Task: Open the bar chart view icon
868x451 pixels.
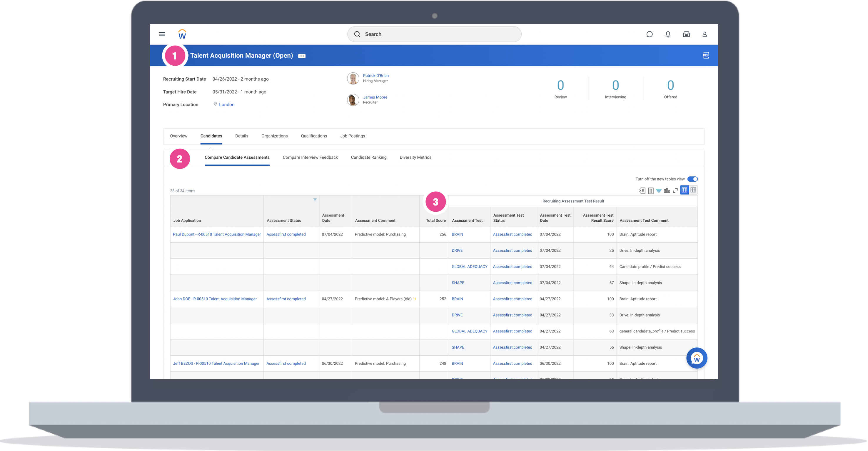Action: coord(667,190)
